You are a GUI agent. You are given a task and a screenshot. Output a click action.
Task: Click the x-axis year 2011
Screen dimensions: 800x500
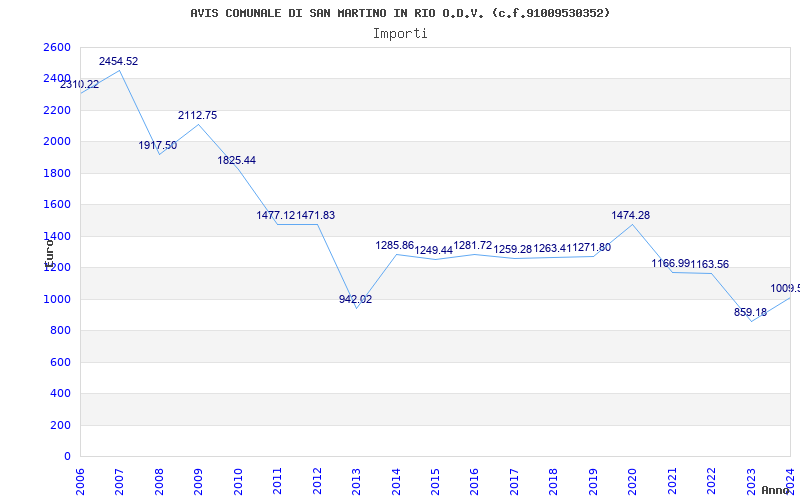[278, 481]
